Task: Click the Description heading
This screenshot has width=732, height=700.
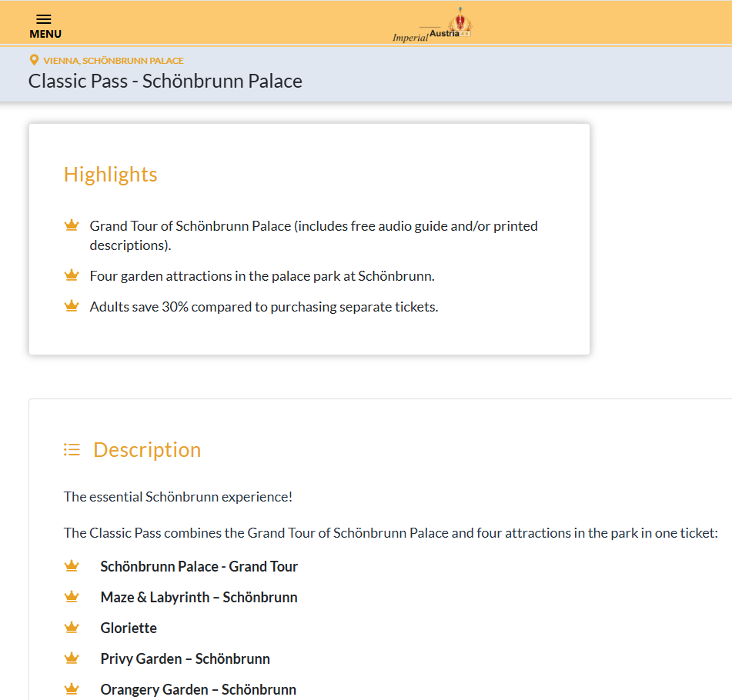Action: (x=147, y=450)
